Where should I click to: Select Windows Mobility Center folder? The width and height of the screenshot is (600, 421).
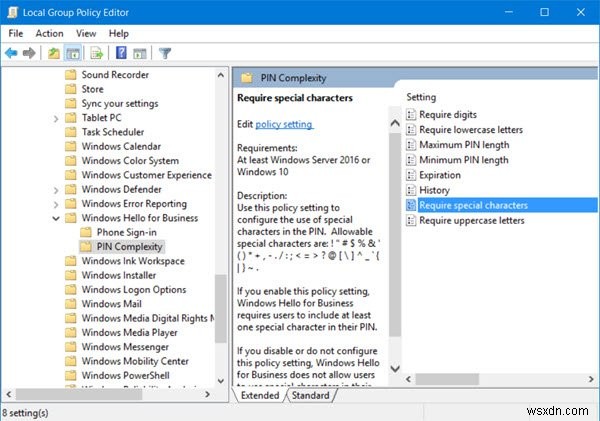(x=135, y=361)
